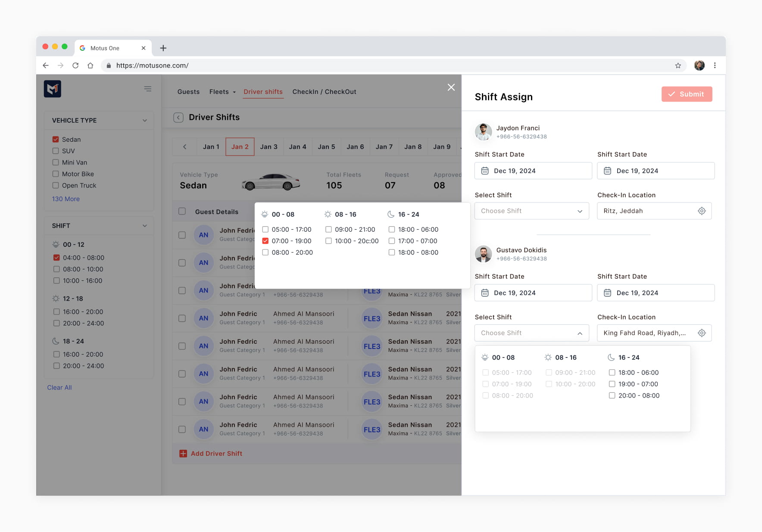Click the browser reload icon
The height and width of the screenshot is (532, 762).
coord(75,65)
